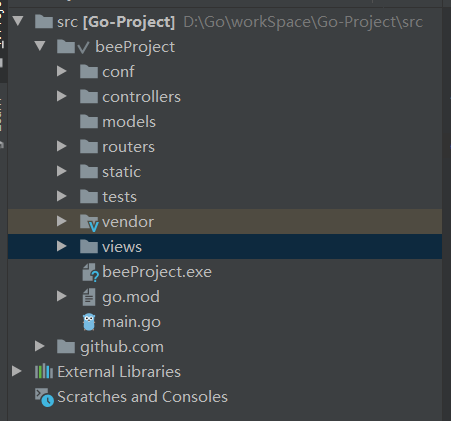The height and width of the screenshot is (421, 451).
Task: Expand the go.mod file arrow
Action: [62, 296]
